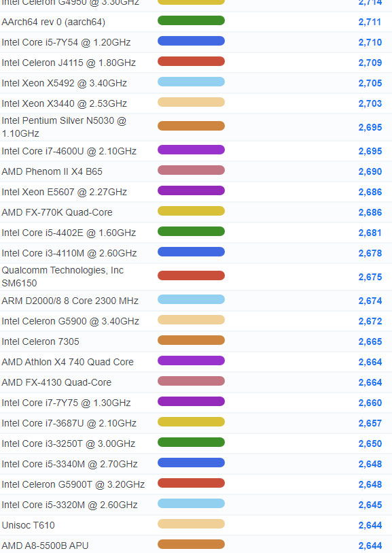Click Intel Core i5-3340M @ 2.70GHz
The width and height of the screenshot is (392, 553).
click(70, 465)
